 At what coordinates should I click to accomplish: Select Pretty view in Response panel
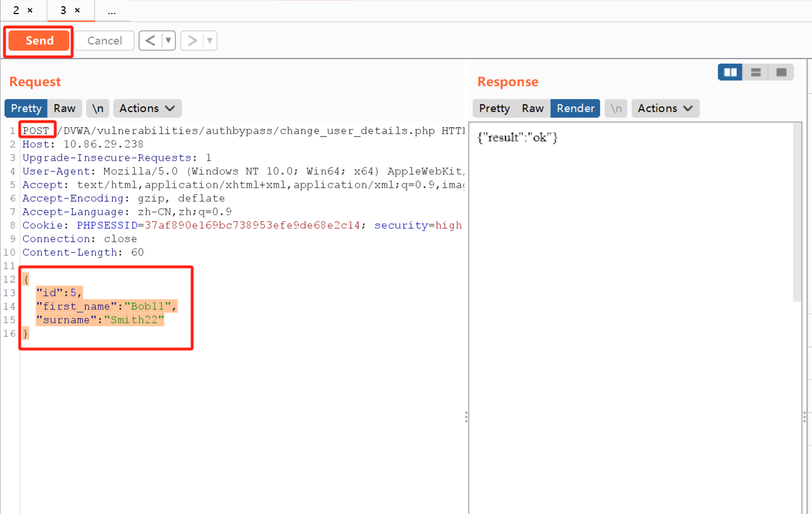tap(494, 108)
